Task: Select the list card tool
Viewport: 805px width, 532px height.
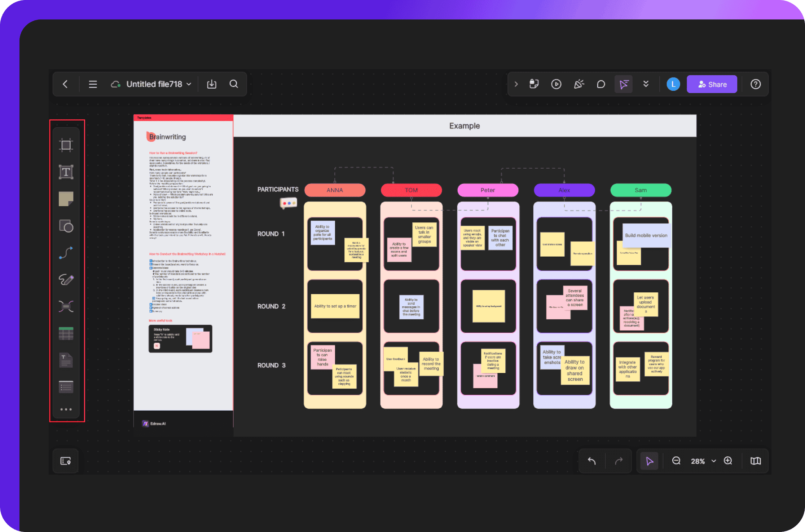Action: pyautogui.click(x=66, y=387)
